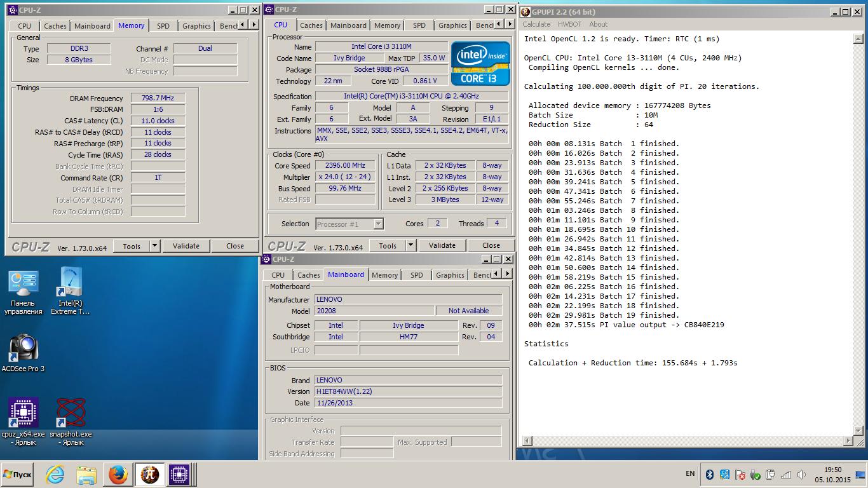Viewport: 868px width, 488px height.
Task: Click the Intel Core i3 logo badge
Action: point(481,64)
